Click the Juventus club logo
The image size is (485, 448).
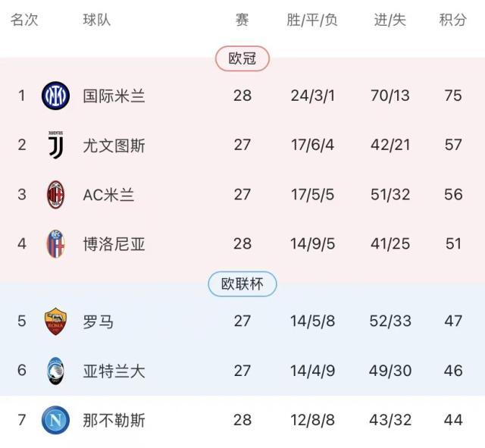coord(55,144)
